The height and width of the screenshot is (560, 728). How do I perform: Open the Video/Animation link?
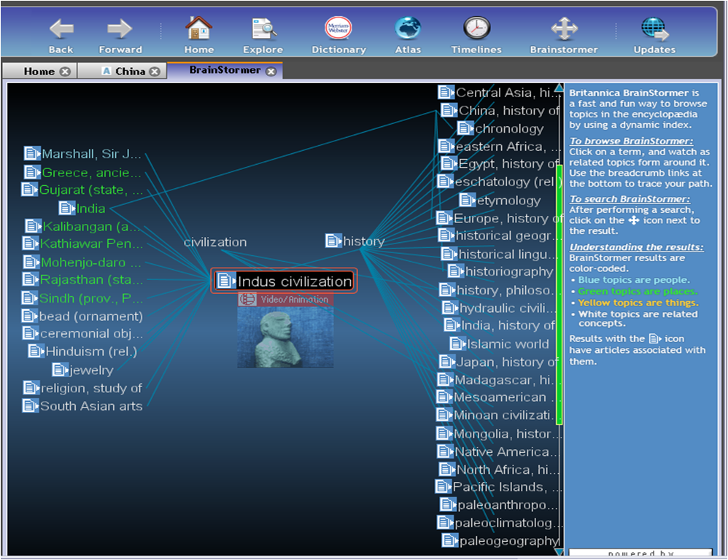coord(285,300)
